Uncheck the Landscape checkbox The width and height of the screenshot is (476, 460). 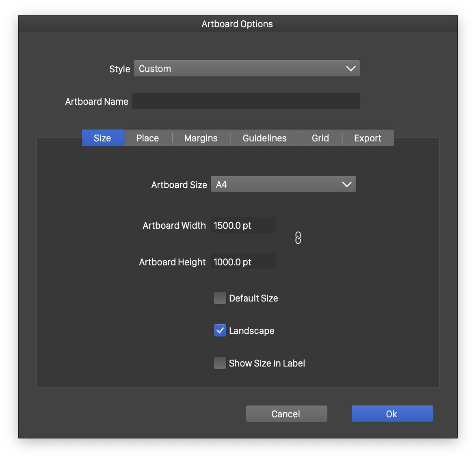point(220,330)
